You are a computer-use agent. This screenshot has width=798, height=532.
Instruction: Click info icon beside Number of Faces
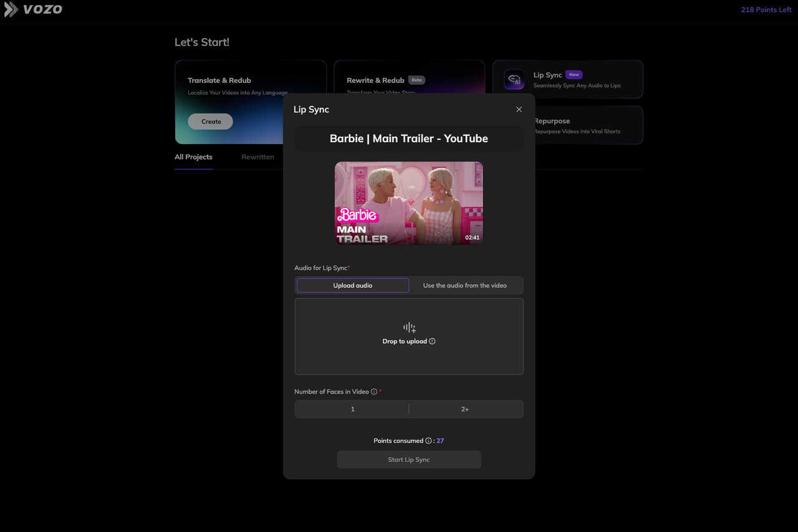(374, 392)
